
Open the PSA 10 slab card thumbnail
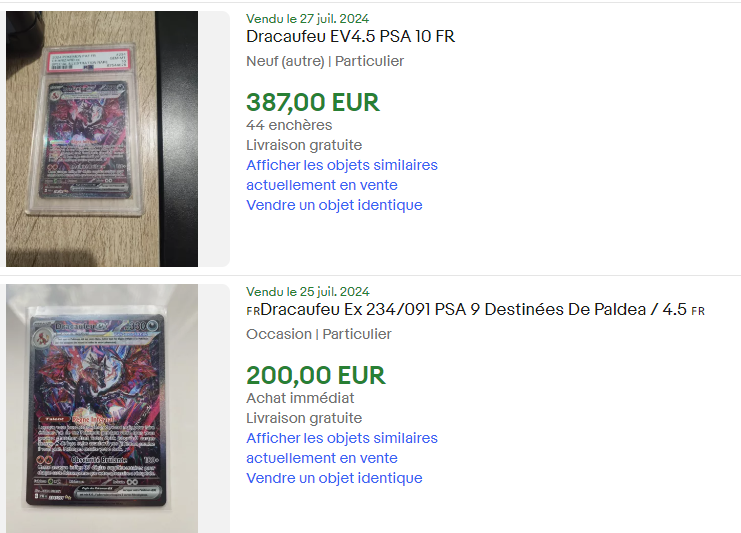point(102,139)
